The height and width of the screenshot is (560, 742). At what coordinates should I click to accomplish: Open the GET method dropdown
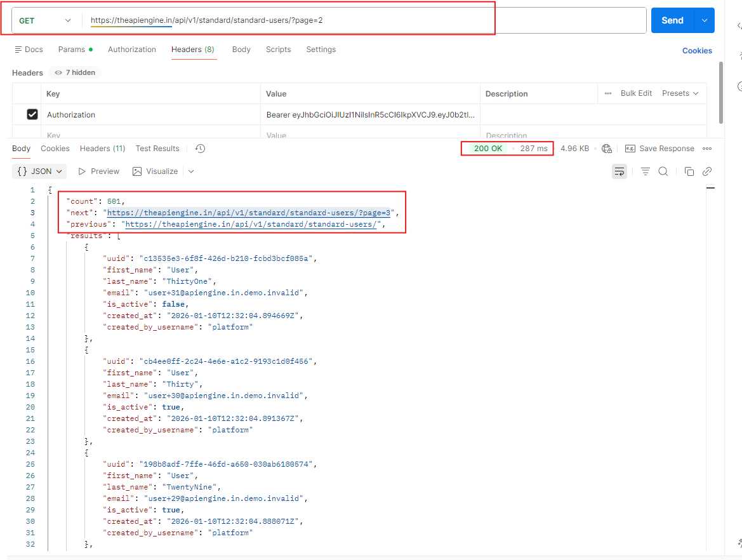click(x=44, y=20)
